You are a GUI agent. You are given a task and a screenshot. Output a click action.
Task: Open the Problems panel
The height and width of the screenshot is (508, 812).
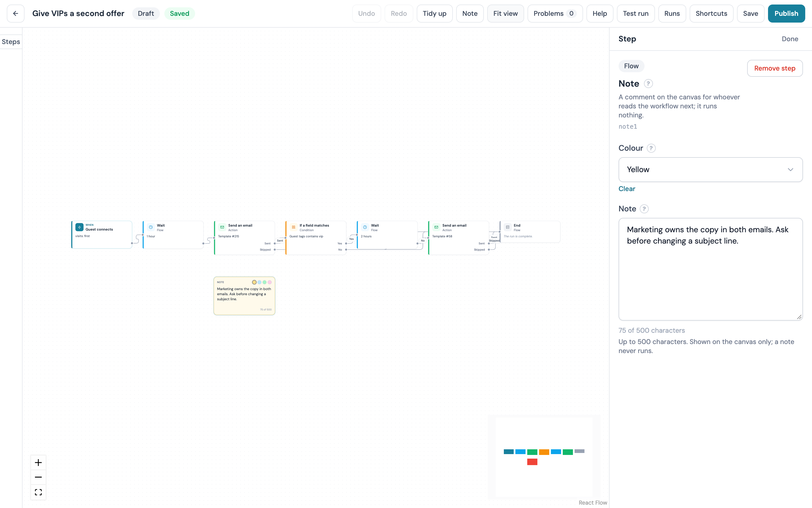coord(555,14)
